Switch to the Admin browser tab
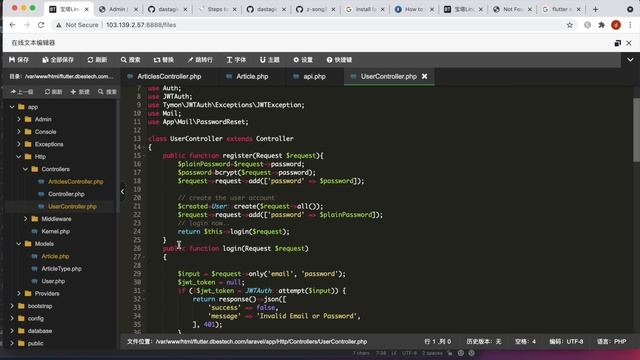The image size is (640, 360). [x=118, y=9]
